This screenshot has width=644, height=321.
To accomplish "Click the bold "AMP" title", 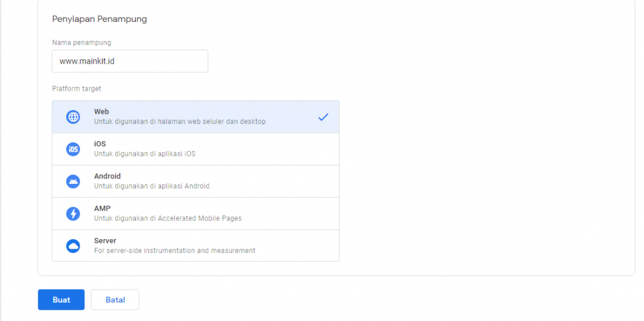I will pyautogui.click(x=103, y=208).
